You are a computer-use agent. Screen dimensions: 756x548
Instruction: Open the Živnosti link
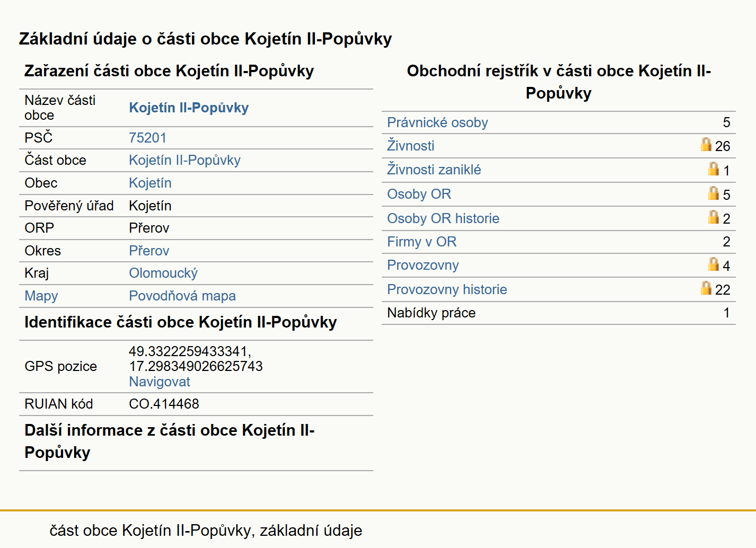tap(411, 146)
